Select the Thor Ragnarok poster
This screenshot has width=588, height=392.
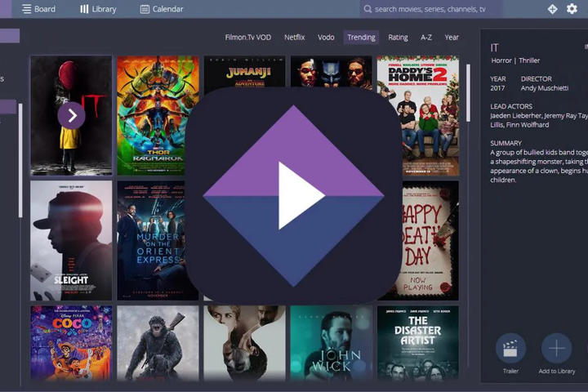pyautogui.click(x=158, y=115)
